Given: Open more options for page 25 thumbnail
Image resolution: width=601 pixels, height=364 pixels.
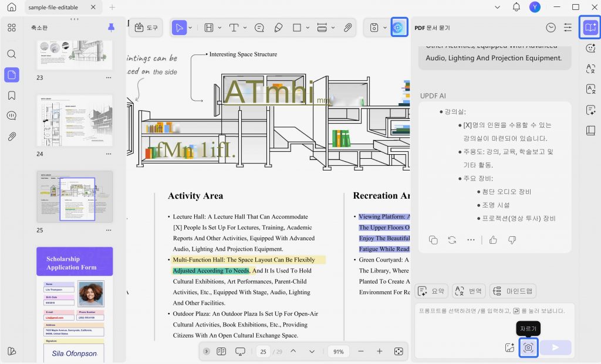Looking at the screenshot, I should pos(109,230).
